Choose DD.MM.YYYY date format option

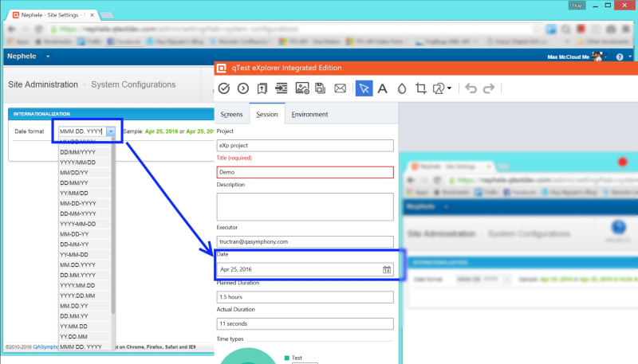[85, 275]
